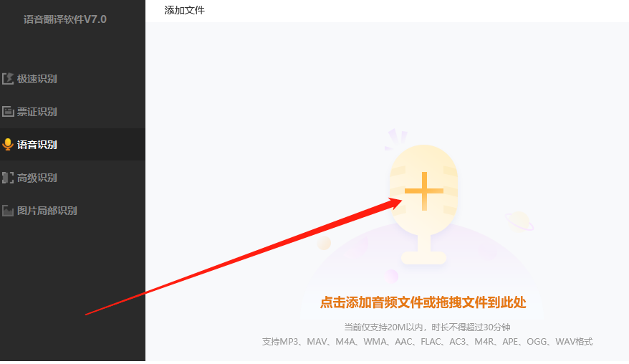Click the orange plus sign on microphone
Image resolution: width=629 pixels, height=364 pixels.
[x=424, y=191]
